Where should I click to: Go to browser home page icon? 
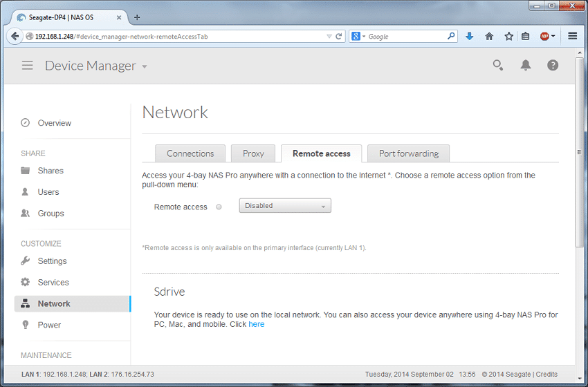coord(489,37)
